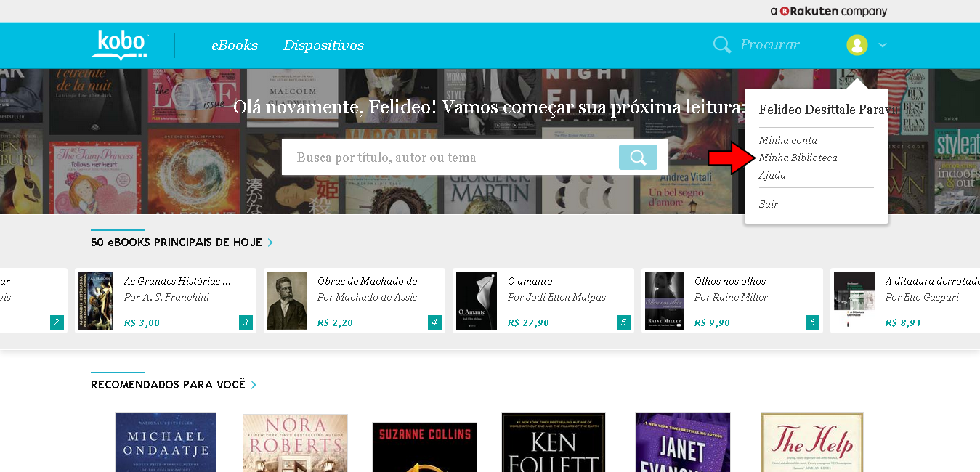Sign out using the Sair link
Image resolution: width=980 pixels, height=472 pixels.
(768, 204)
